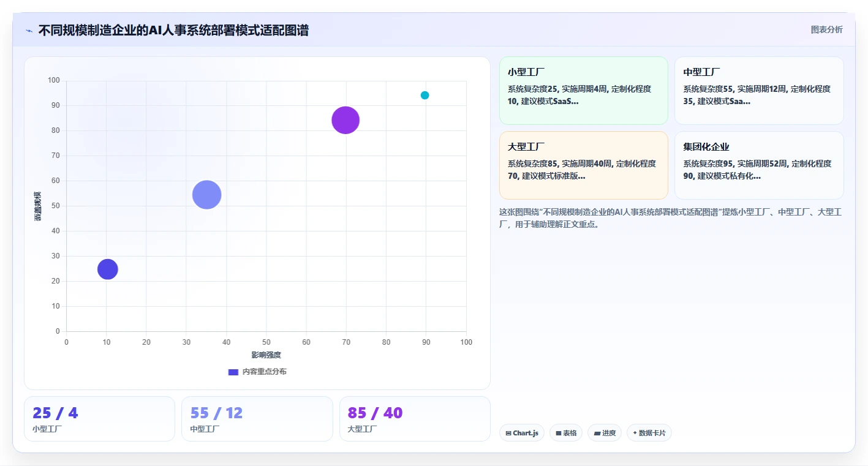This screenshot has width=868, height=466.
Task: Click the purple bubble for 大型工厂
Action: pyautogui.click(x=345, y=120)
